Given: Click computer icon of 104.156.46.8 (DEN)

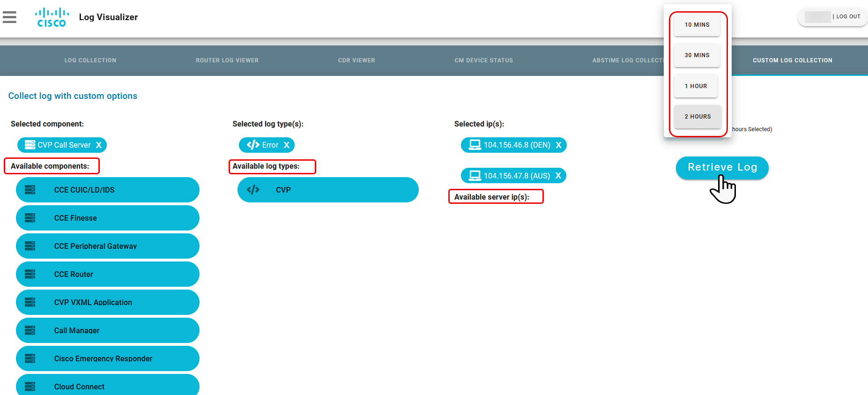Looking at the screenshot, I should (x=475, y=145).
